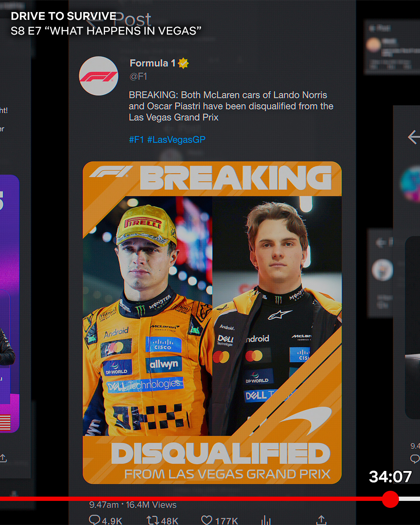Click the reply bubble on right panel
This screenshot has height=525, width=420.
pos(415,459)
